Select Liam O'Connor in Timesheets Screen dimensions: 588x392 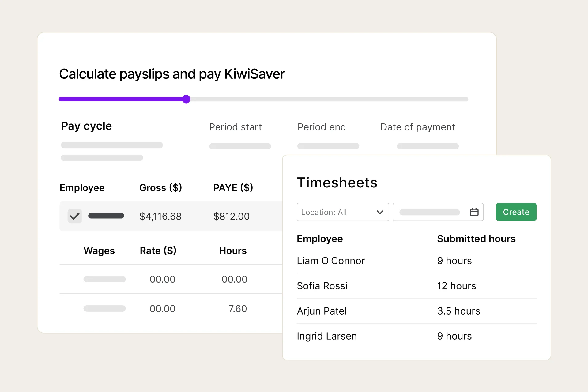pyautogui.click(x=331, y=261)
